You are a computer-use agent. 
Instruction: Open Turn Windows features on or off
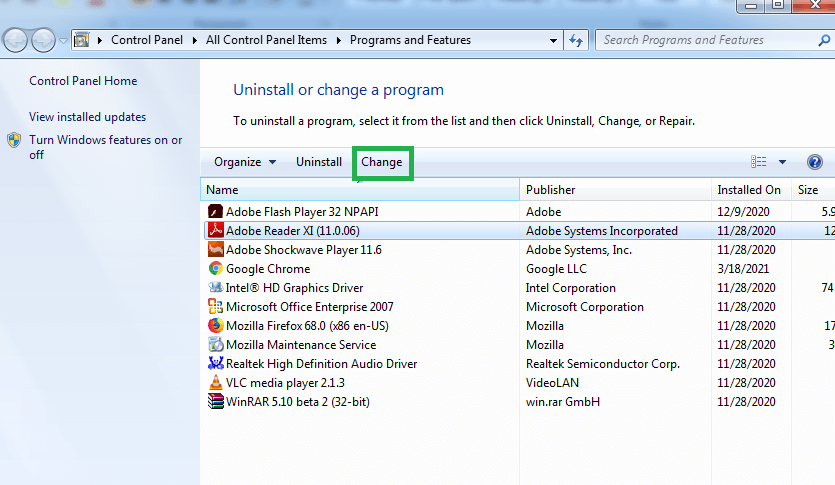coord(105,147)
